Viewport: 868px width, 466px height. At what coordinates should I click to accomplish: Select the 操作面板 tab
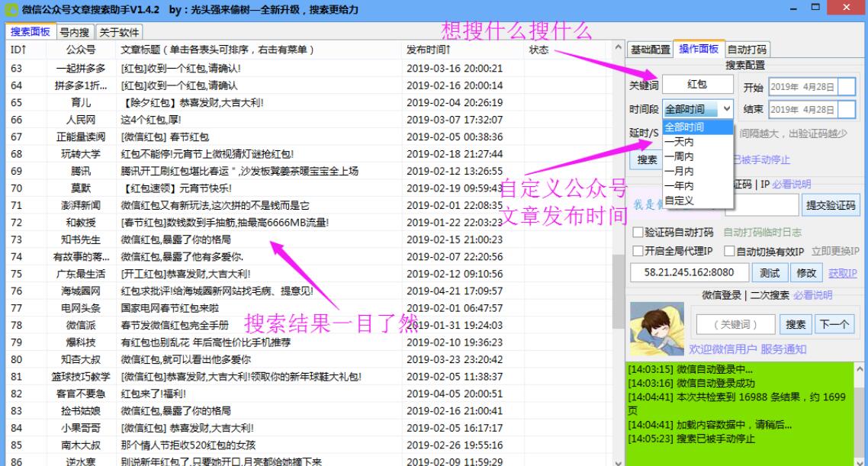tap(699, 50)
